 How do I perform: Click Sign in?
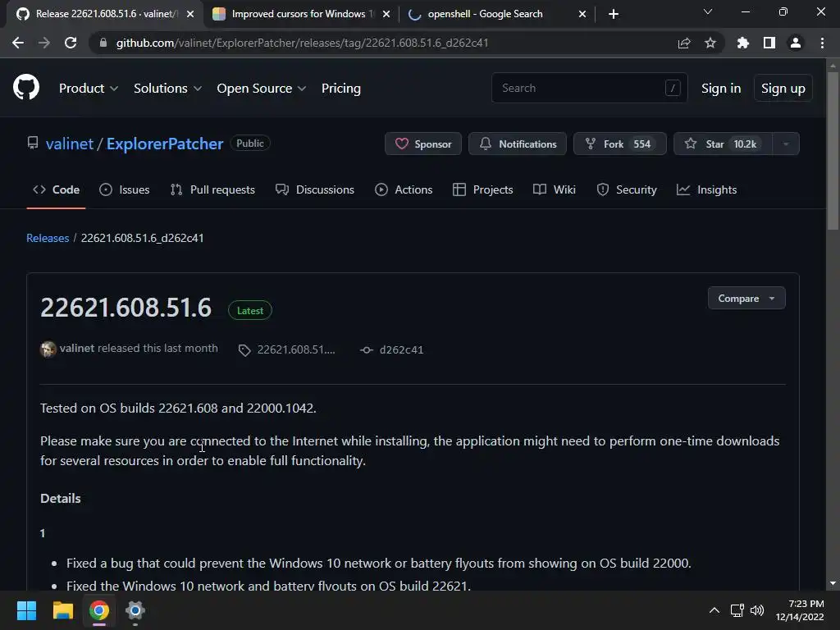[721, 89]
